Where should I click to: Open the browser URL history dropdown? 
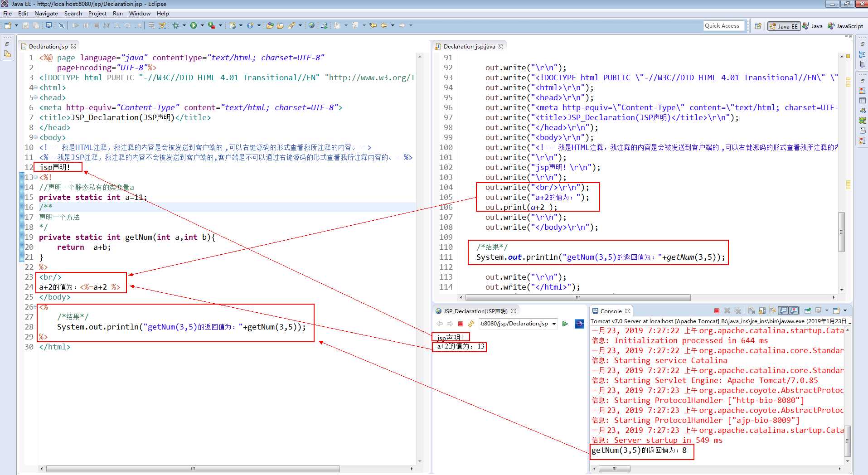554,324
